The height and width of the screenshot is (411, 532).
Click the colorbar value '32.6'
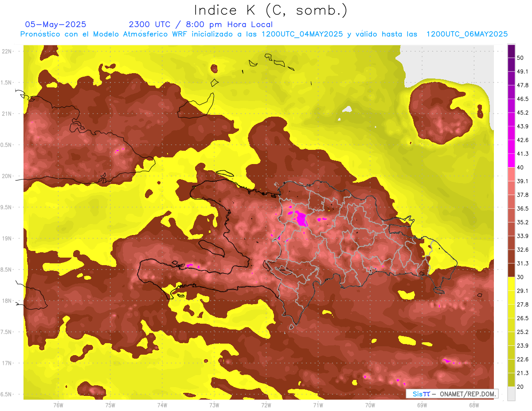click(523, 250)
